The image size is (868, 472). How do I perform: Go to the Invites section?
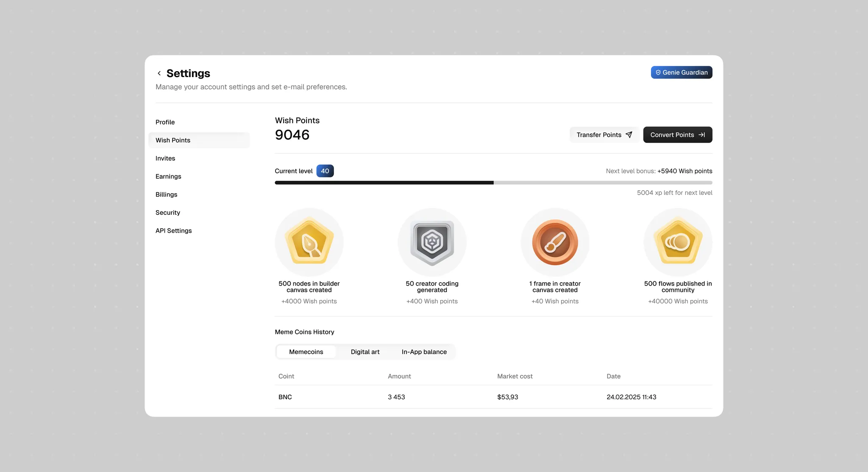(x=165, y=158)
